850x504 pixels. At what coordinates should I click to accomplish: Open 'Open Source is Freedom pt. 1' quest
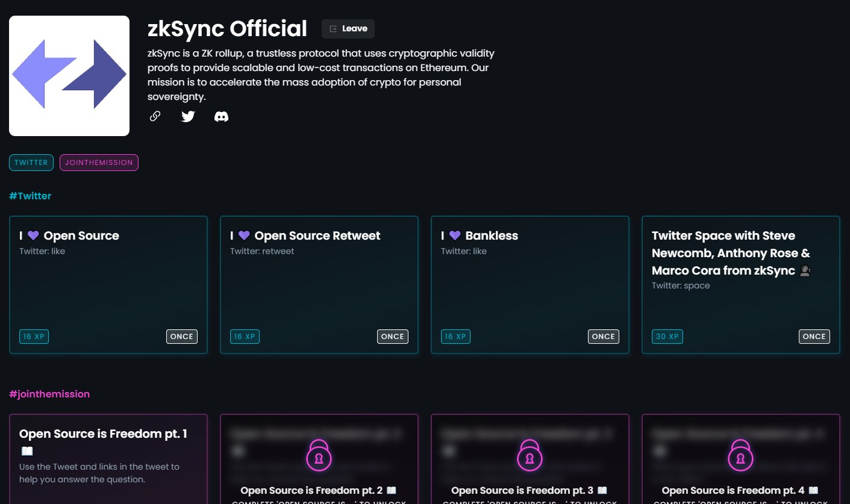click(108, 458)
